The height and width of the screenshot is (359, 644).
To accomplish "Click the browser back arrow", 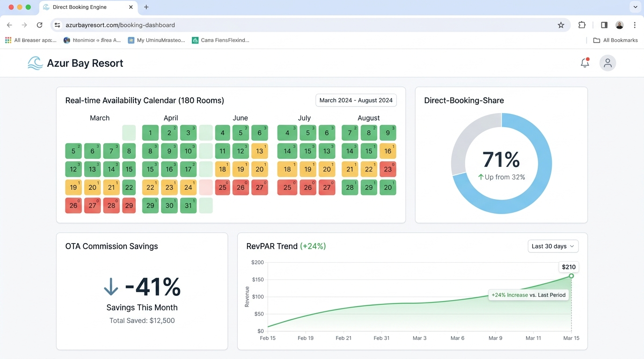I will (x=9, y=25).
